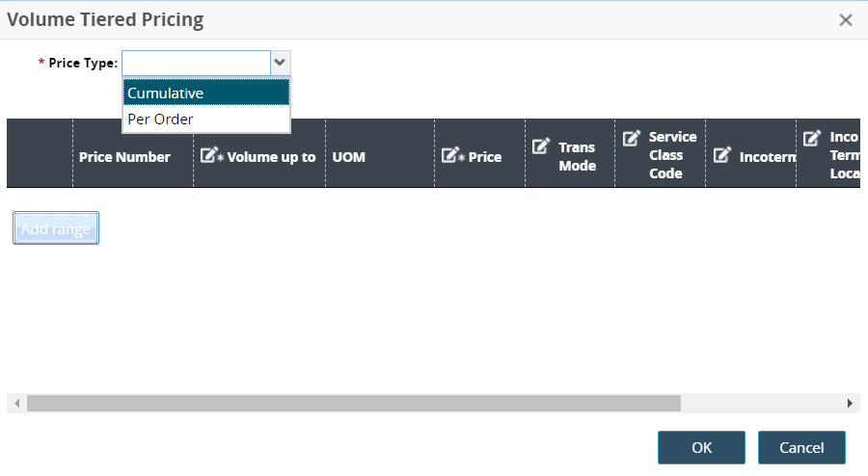Click edit icon beside Trans Mode

[x=542, y=147]
